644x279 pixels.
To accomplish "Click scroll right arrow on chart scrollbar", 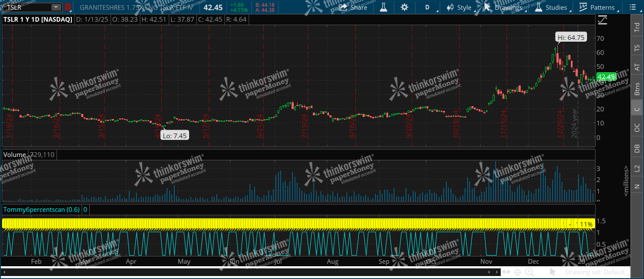I will [x=497, y=272].
